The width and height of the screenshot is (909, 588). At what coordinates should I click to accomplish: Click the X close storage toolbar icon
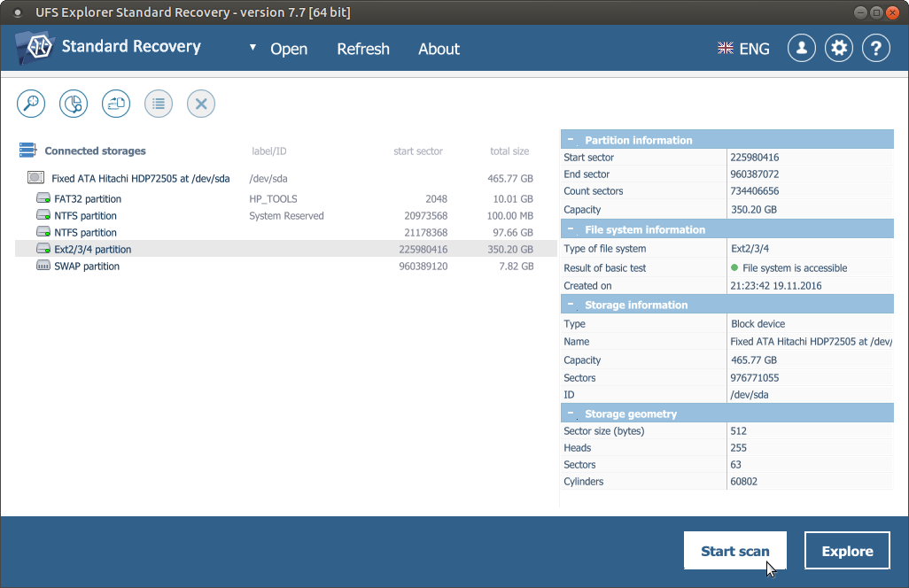pyautogui.click(x=201, y=104)
